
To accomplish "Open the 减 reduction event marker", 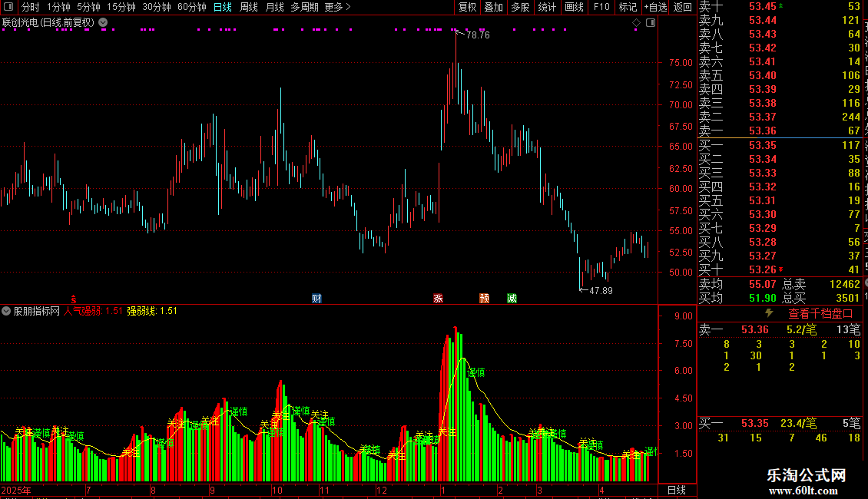I will [x=512, y=298].
